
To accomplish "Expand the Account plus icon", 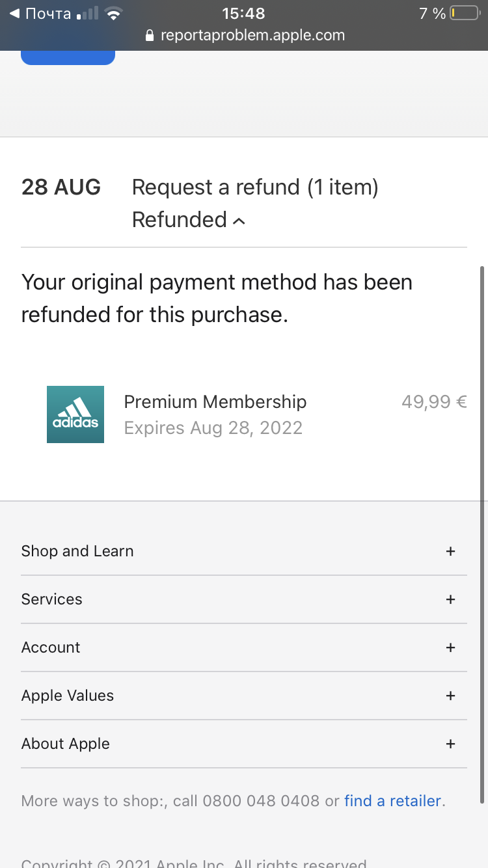I will [x=450, y=647].
